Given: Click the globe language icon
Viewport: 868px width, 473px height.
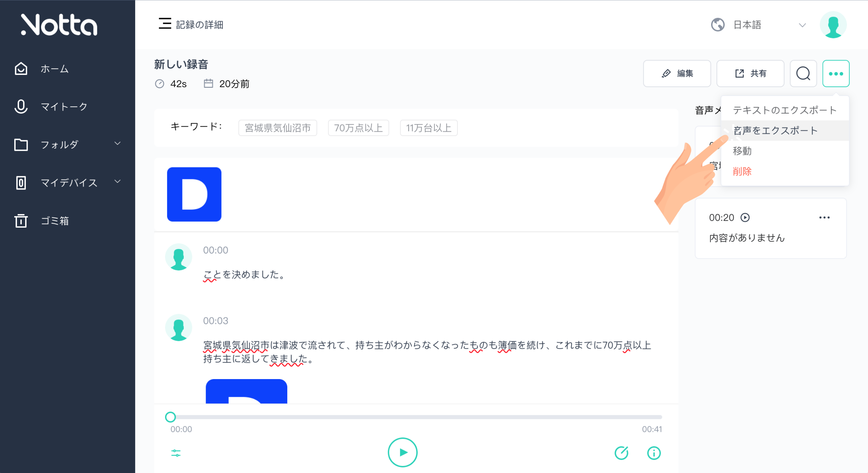Looking at the screenshot, I should point(718,24).
